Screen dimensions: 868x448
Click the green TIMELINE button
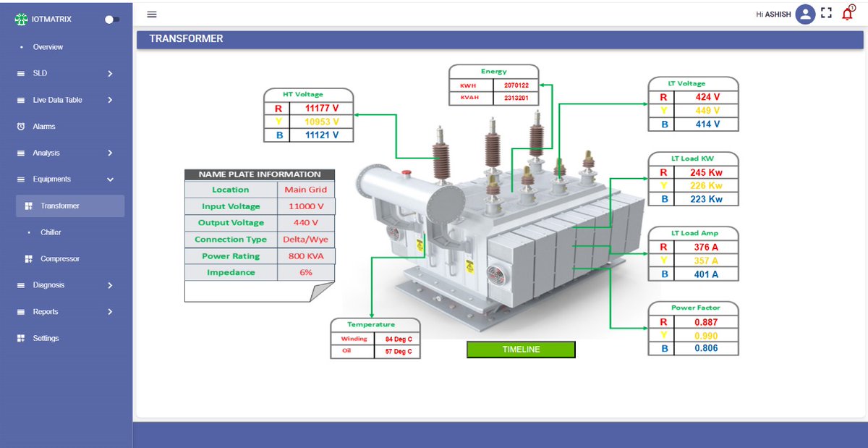pos(521,349)
